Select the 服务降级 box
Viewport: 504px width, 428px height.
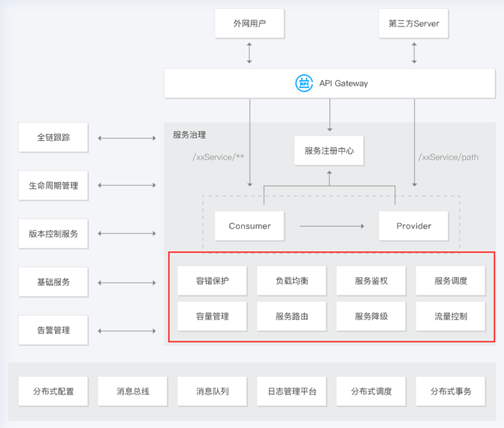(x=371, y=316)
